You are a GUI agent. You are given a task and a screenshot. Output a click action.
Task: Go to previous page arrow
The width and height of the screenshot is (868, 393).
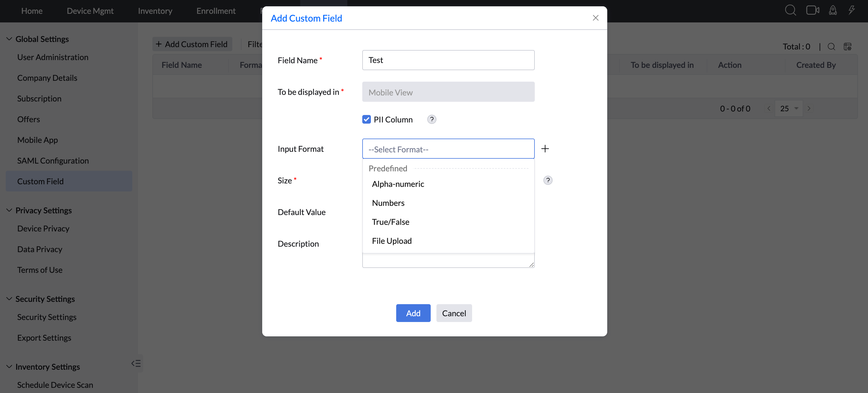pos(769,109)
